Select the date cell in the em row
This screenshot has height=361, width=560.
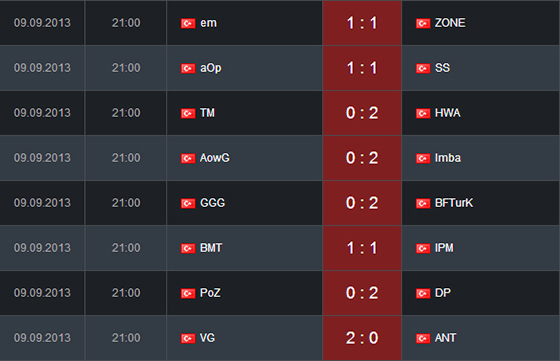pos(42,23)
